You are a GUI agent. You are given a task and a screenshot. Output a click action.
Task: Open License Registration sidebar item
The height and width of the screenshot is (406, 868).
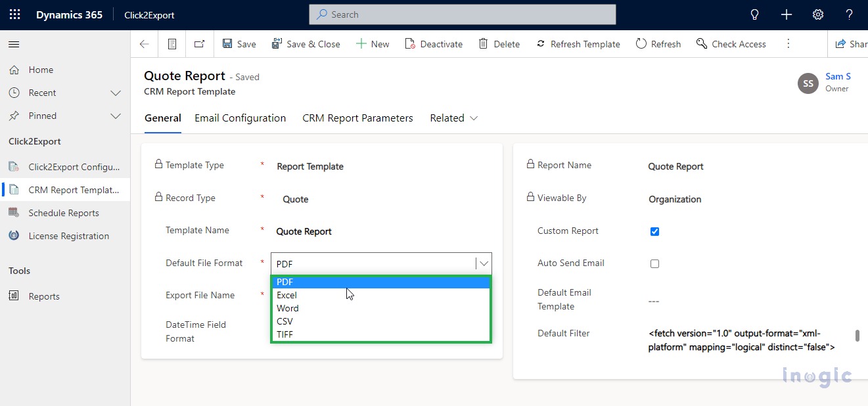click(x=65, y=236)
